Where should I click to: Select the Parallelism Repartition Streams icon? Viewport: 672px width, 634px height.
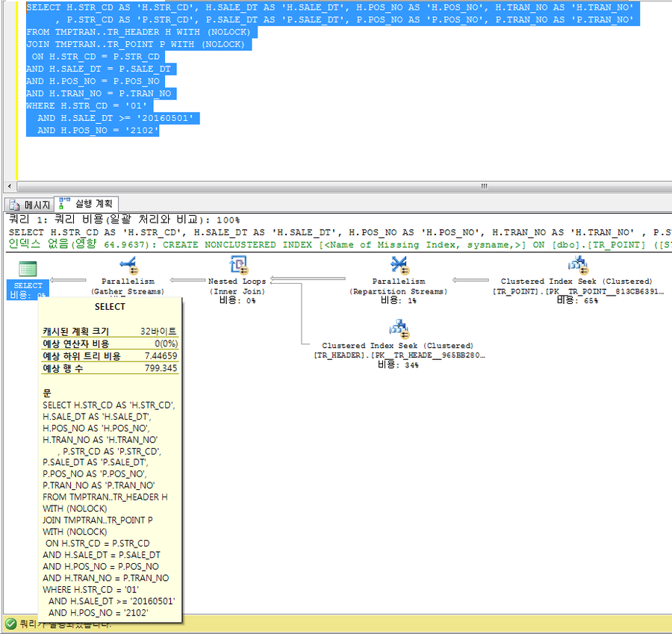pos(400,265)
